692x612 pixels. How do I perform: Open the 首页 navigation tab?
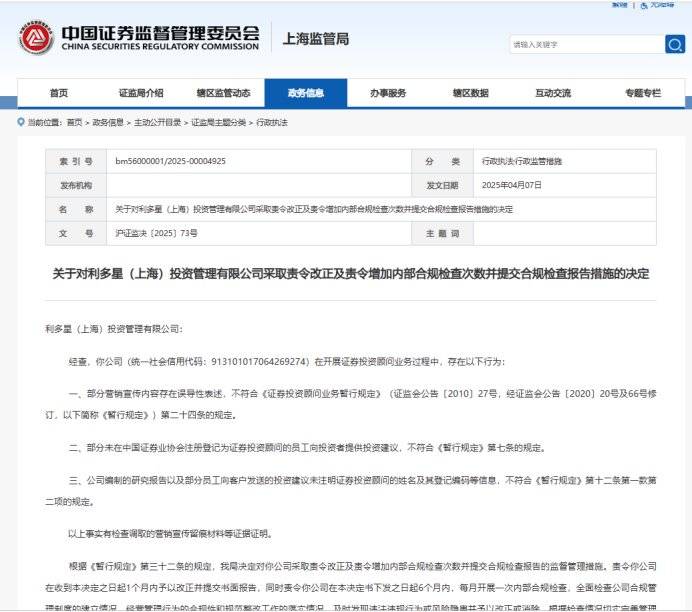(x=58, y=93)
